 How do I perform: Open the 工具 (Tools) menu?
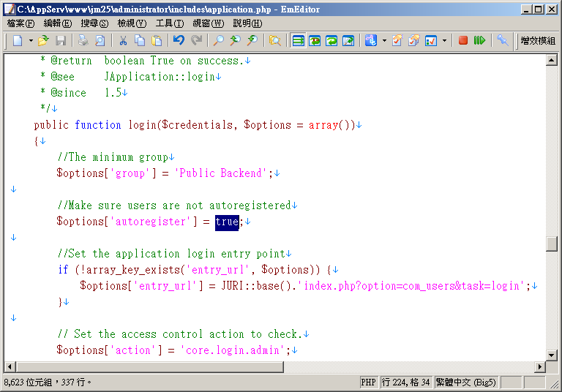tap(169, 23)
